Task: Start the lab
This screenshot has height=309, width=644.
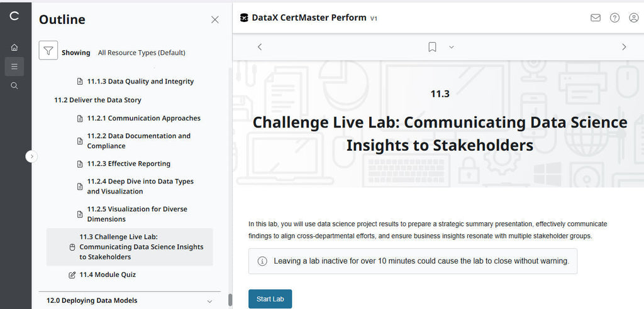Action: [270, 299]
